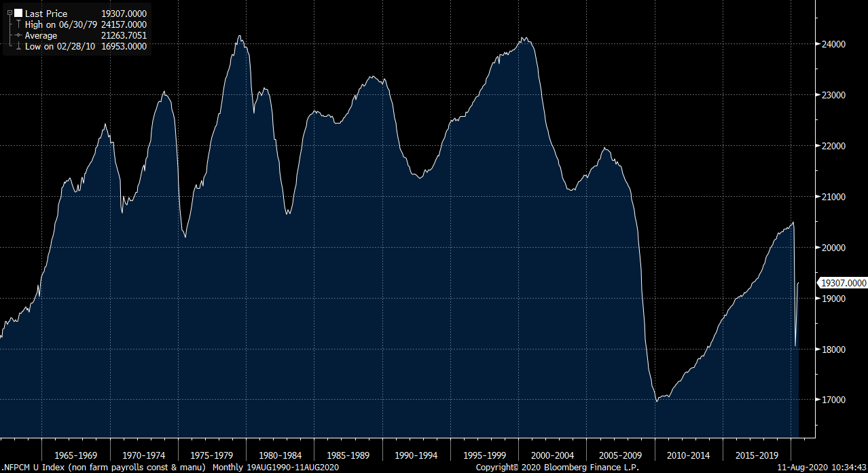Click the Low marker icon in legend
This screenshot has width=868, height=473.
18,46
